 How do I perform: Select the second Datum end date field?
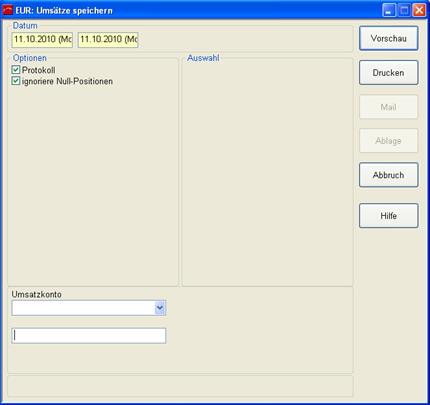point(108,40)
